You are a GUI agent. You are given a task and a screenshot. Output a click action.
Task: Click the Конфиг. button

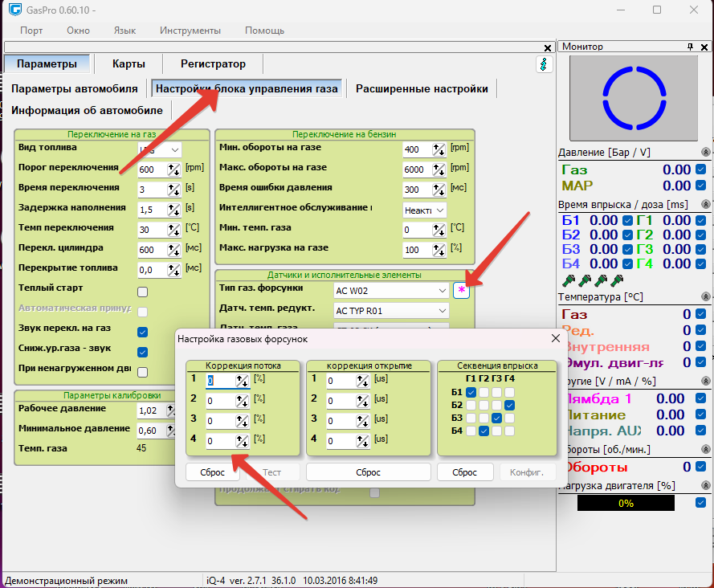coord(528,472)
